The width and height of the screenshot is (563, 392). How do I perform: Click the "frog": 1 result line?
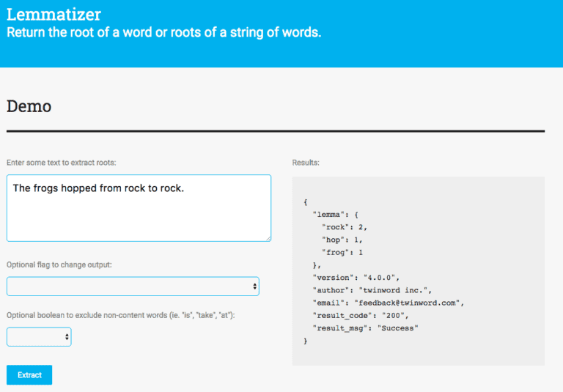342,252
